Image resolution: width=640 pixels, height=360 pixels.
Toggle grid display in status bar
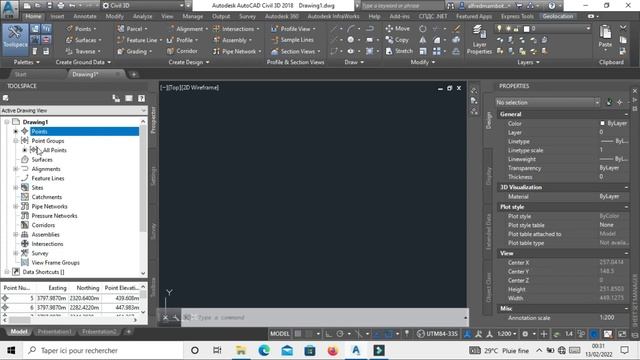coord(299,334)
